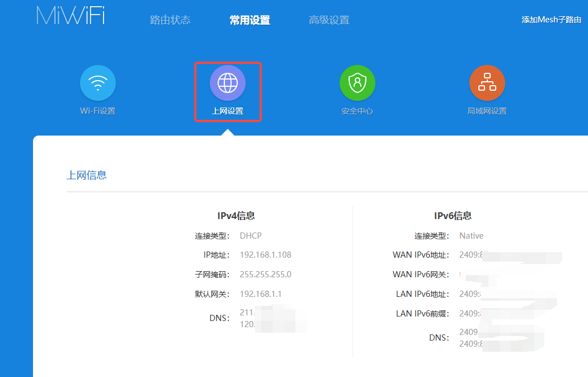Go to the 高级设置 tab
Viewport: 588px width, 377px height.
(329, 20)
